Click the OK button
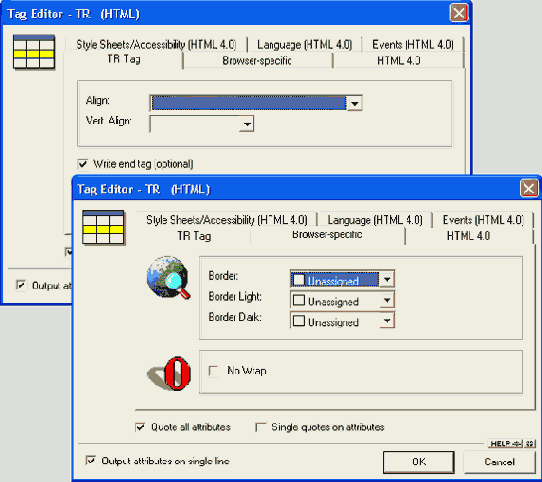542x482 pixels. click(x=419, y=462)
